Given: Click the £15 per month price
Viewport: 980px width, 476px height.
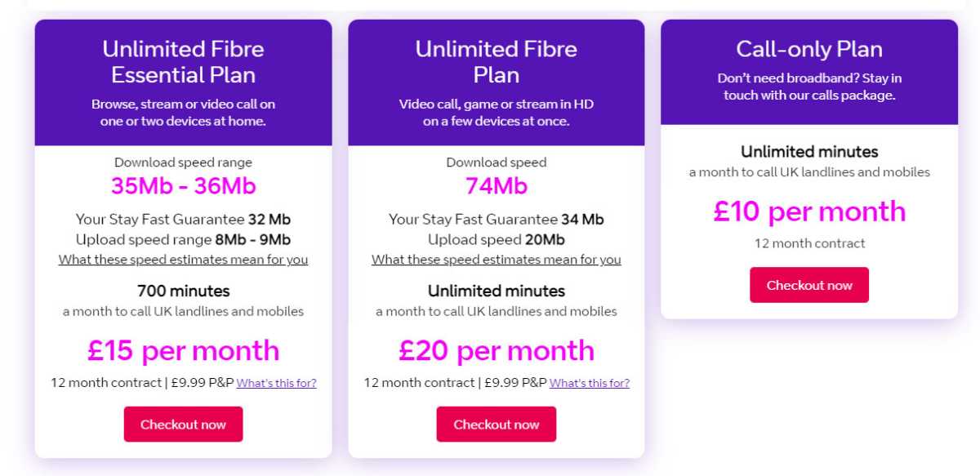Looking at the screenshot, I should (x=183, y=350).
